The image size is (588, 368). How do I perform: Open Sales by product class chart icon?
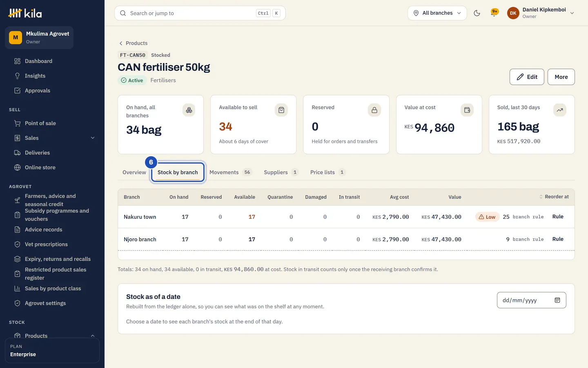(x=17, y=289)
